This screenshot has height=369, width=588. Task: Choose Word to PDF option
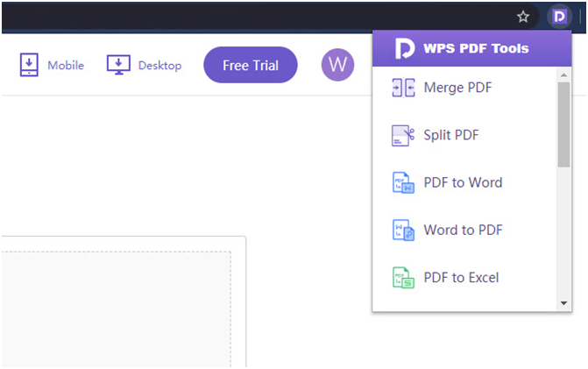(x=464, y=231)
